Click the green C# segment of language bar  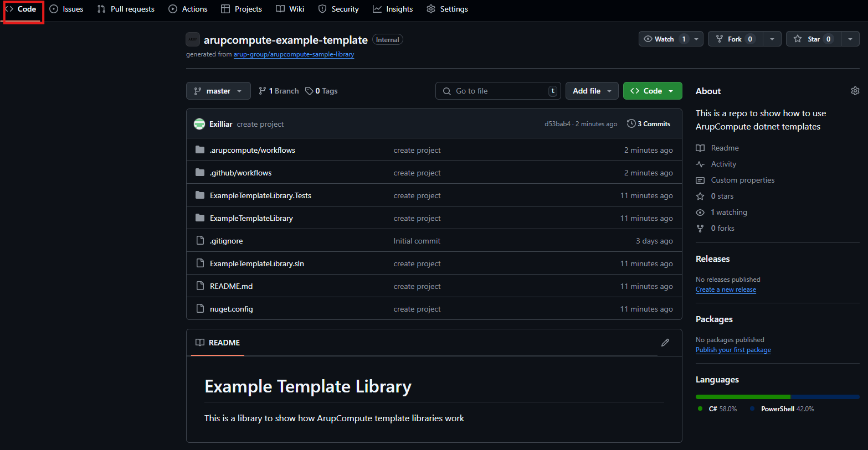(x=743, y=397)
